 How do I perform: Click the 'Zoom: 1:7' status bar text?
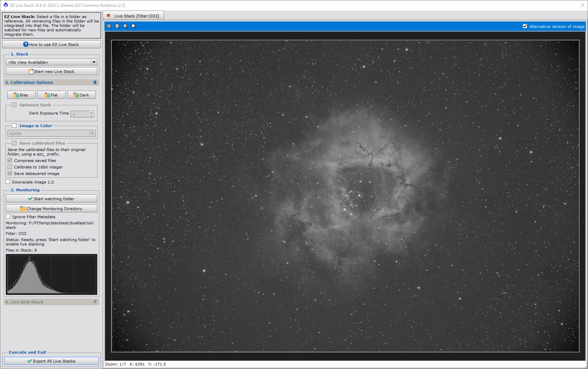point(116,364)
